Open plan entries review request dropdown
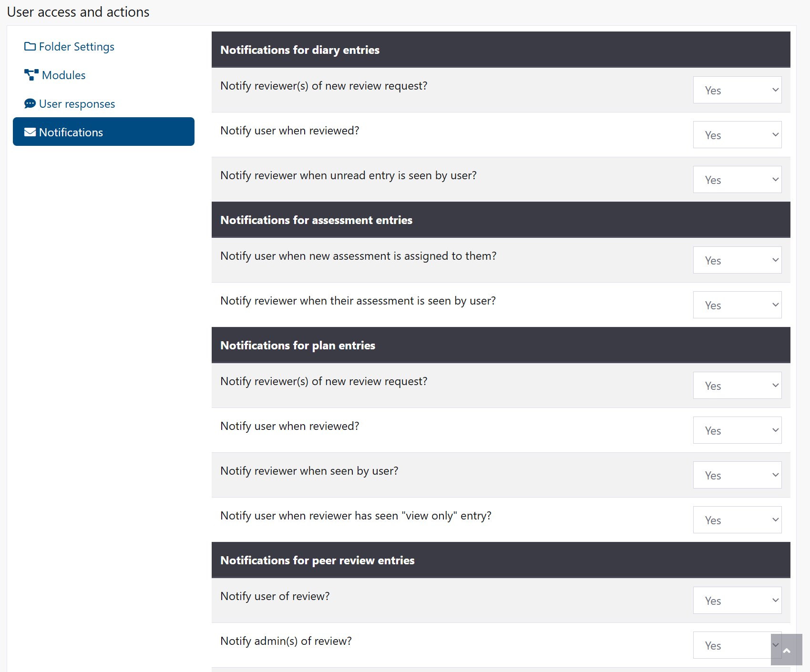The width and height of the screenshot is (810, 672). point(737,385)
